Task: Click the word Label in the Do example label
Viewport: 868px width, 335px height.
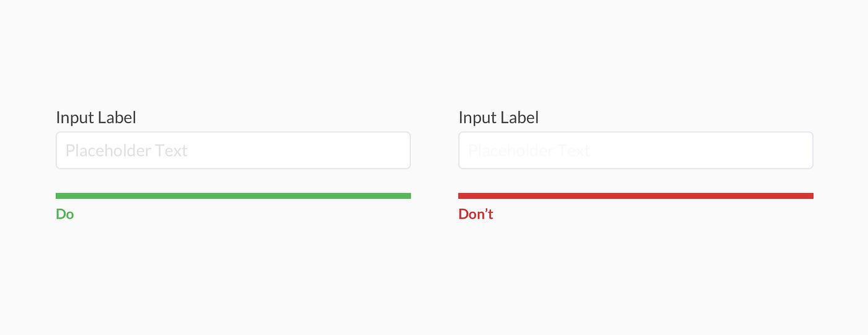Action: pos(117,118)
